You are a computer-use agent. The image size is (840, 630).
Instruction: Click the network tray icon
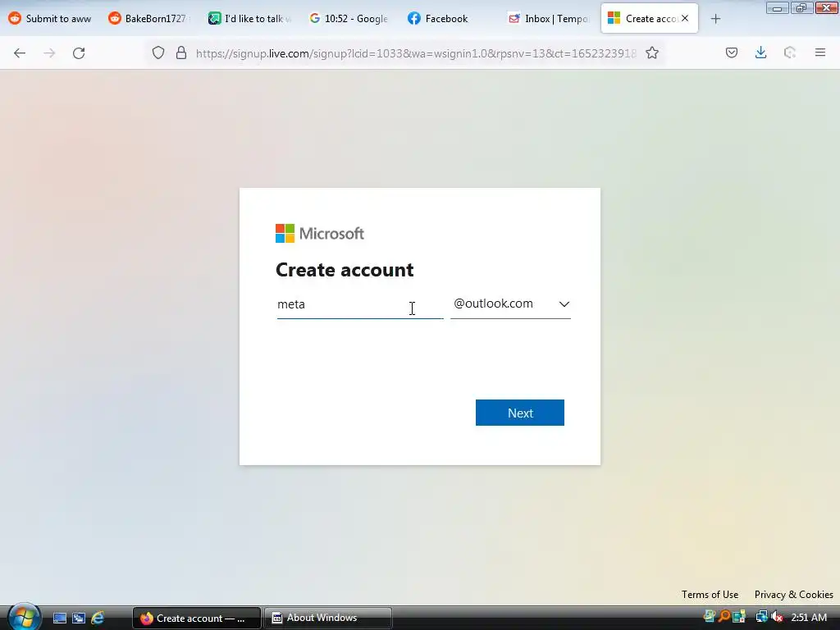pos(761,617)
